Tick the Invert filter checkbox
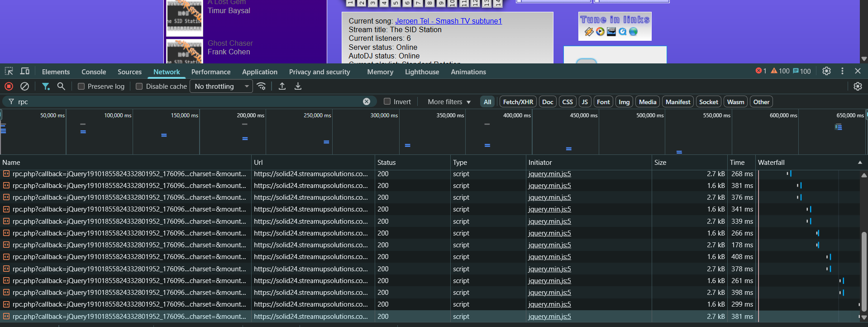This screenshot has height=327, width=868. click(387, 102)
